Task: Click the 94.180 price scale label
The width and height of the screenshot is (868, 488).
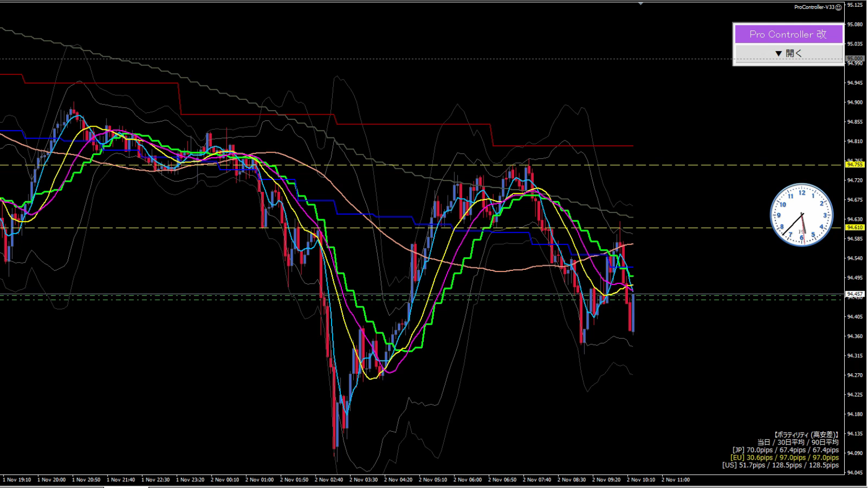Action: (x=855, y=414)
